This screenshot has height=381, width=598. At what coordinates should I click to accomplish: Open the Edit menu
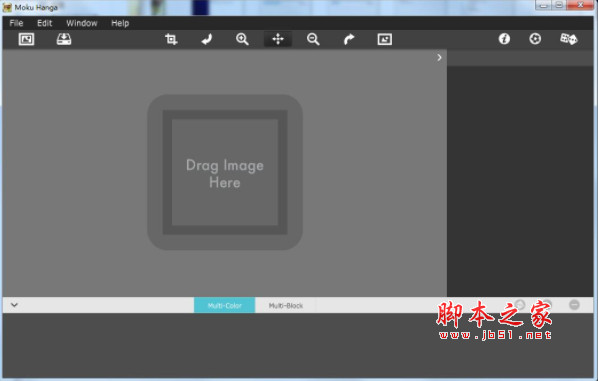click(x=45, y=23)
